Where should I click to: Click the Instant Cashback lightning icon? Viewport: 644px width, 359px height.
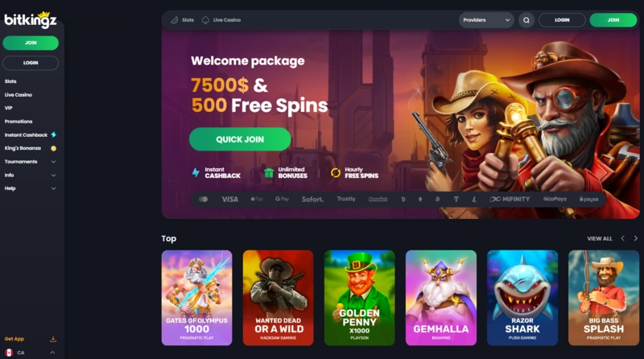pyautogui.click(x=54, y=134)
